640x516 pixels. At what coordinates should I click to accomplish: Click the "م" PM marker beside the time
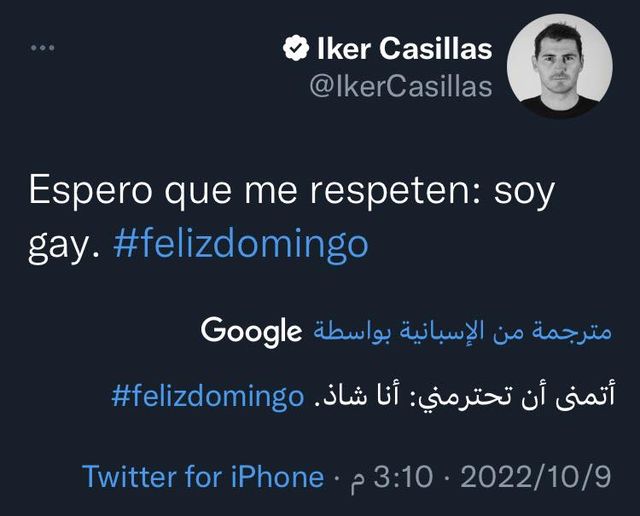[x=357, y=478]
